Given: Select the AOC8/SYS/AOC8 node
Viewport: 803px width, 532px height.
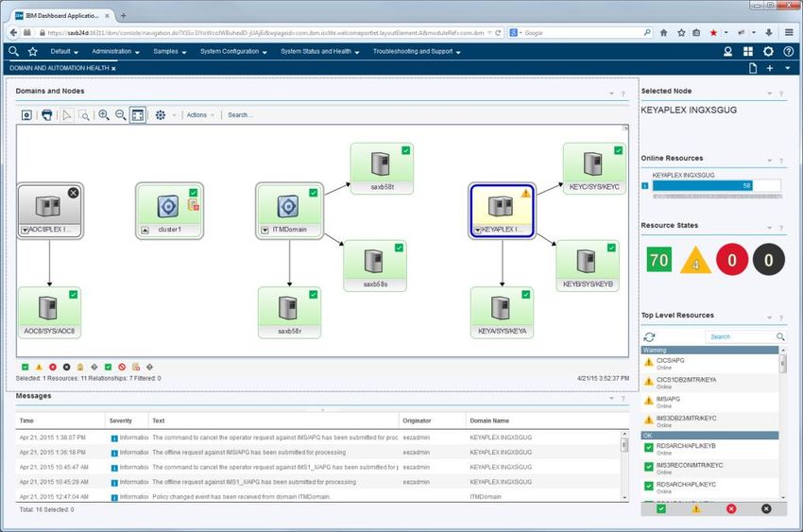Looking at the screenshot, I should pyautogui.click(x=49, y=313).
